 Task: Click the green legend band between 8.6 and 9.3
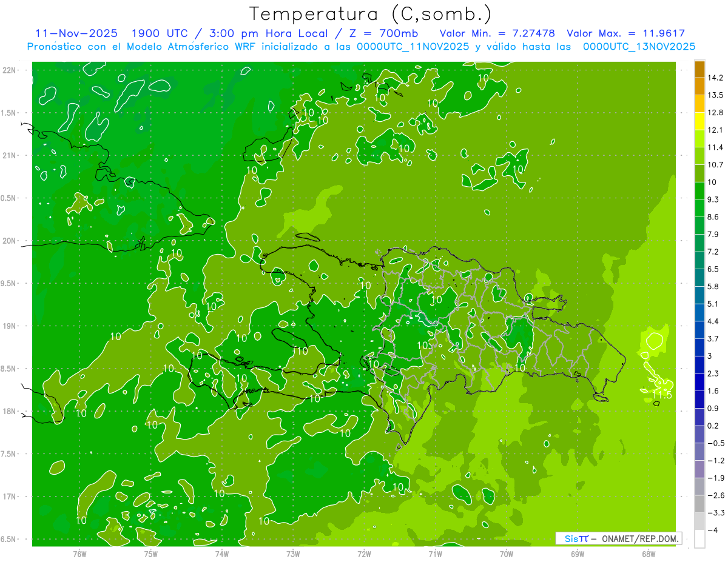[699, 208]
